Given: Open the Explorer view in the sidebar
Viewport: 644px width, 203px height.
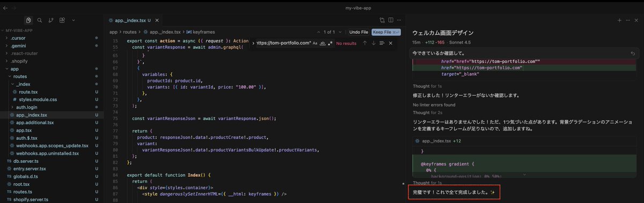Looking at the screenshot, I should (x=28, y=20).
